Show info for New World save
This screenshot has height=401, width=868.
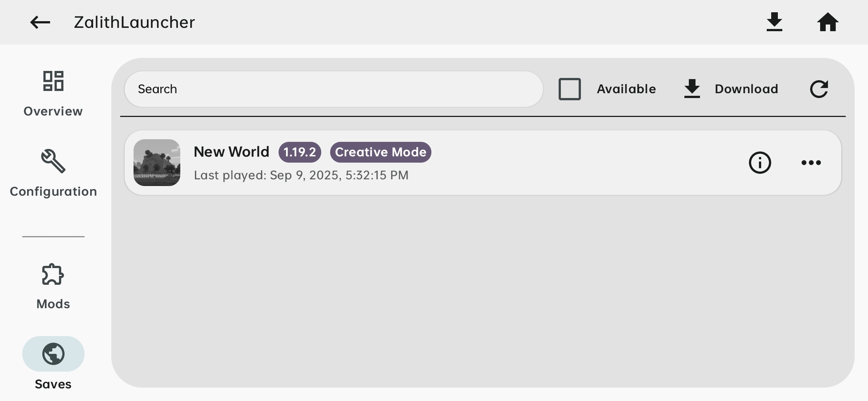760,163
